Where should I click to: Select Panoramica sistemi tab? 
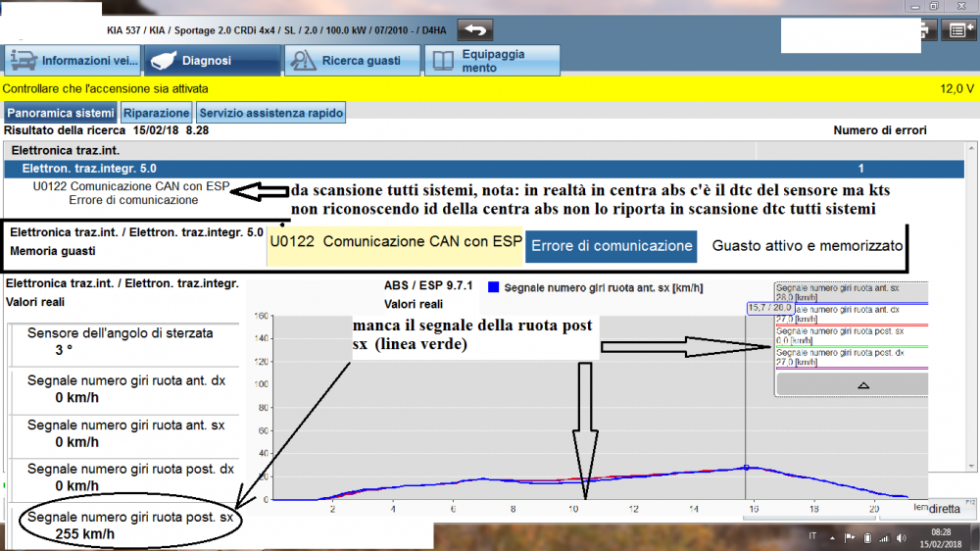61,113
